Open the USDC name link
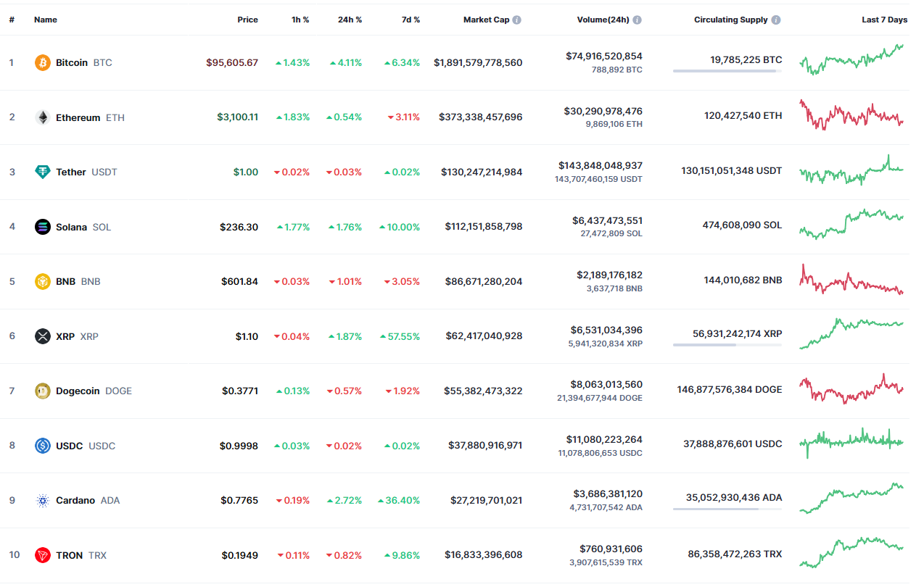Image resolution: width=924 pixels, height=587 pixels. tap(86, 446)
